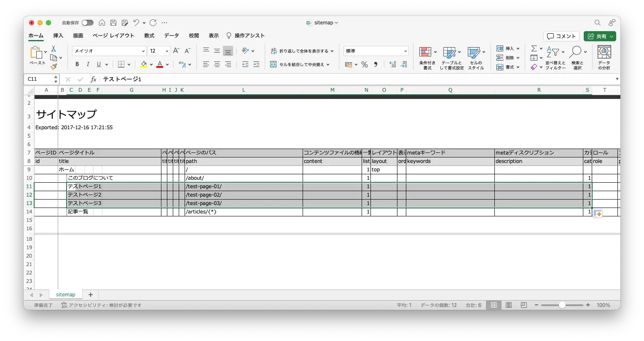This screenshot has width=644, height=341.
Task: Open the font size dropdown
Action: [x=167, y=51]
